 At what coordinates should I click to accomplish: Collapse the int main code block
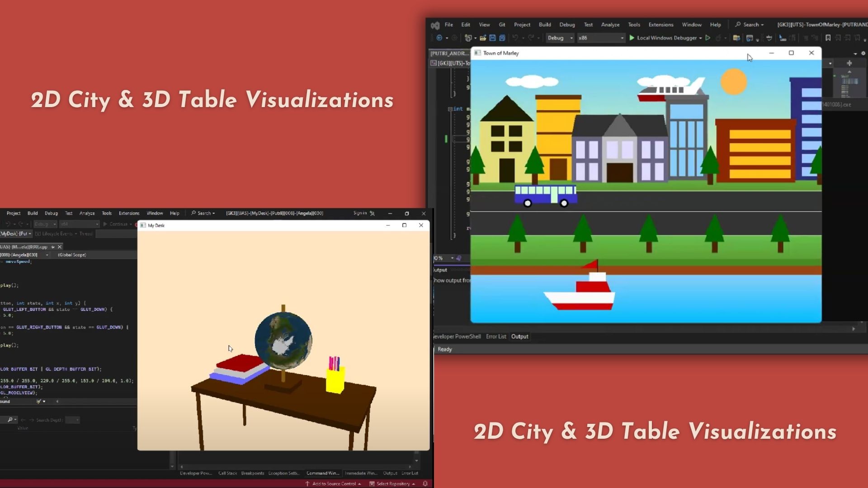pos(450,109)
